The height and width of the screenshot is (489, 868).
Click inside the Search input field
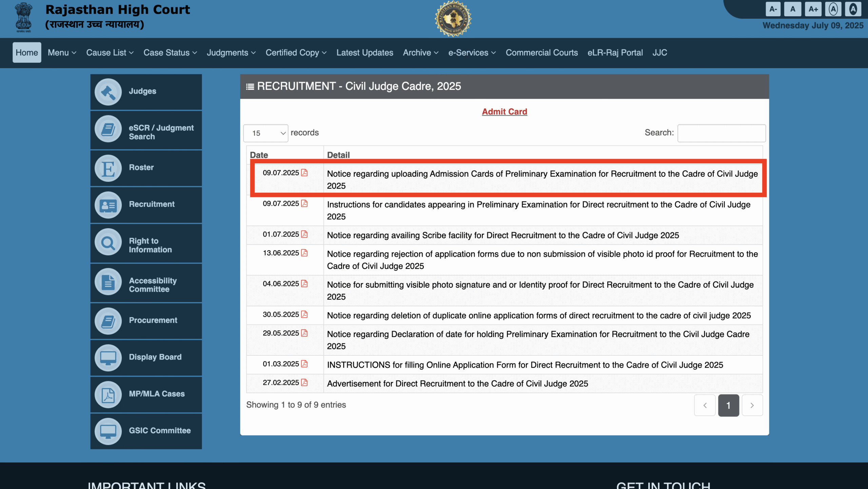pos(722,133)
